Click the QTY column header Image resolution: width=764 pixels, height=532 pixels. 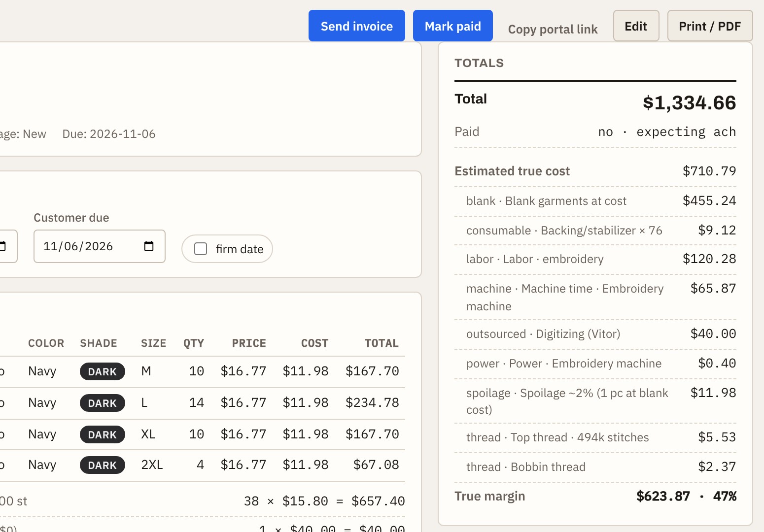[194, 343]
